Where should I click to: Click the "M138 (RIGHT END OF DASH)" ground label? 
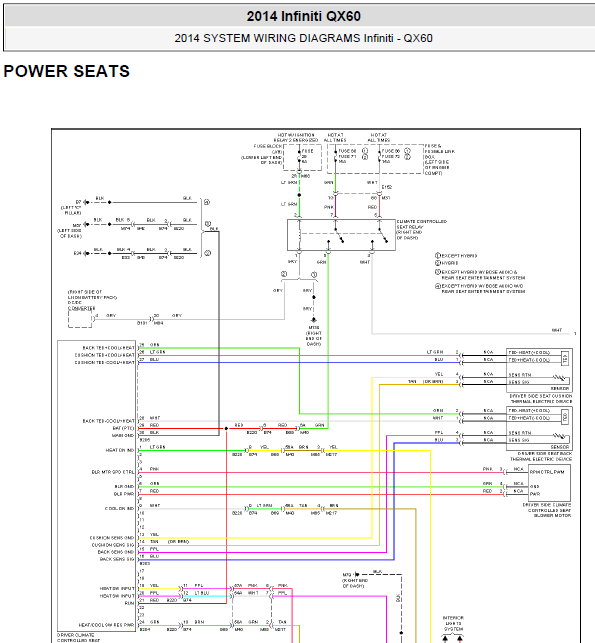coord(314,336)
